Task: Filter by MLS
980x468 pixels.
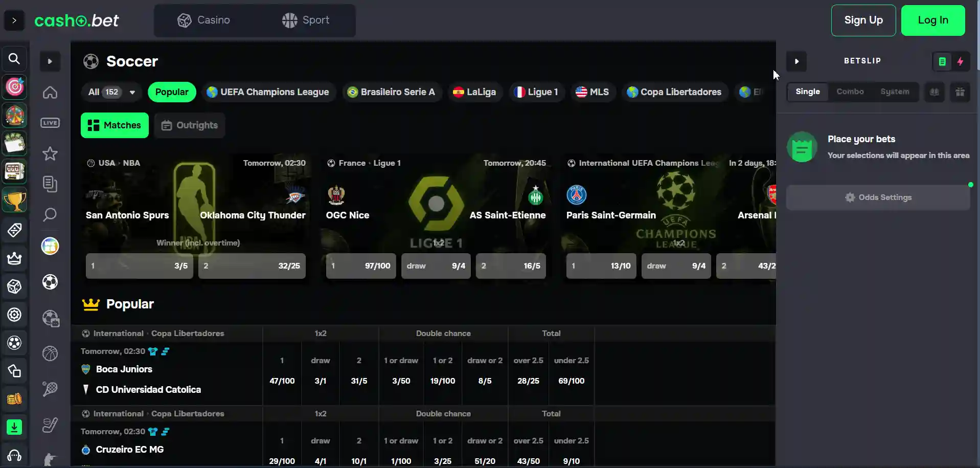Action: tap(592, 92)
